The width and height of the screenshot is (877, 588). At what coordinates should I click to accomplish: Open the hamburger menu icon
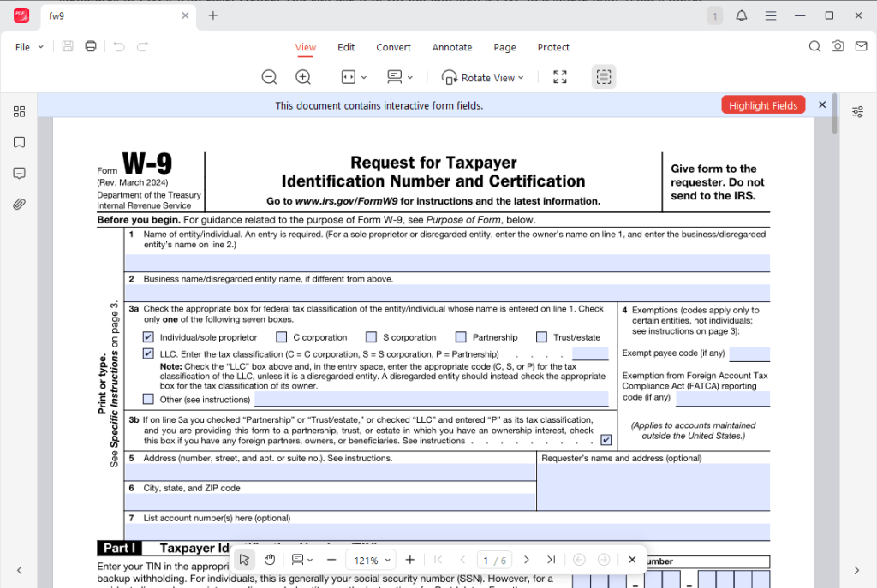(x=771, y=15)
